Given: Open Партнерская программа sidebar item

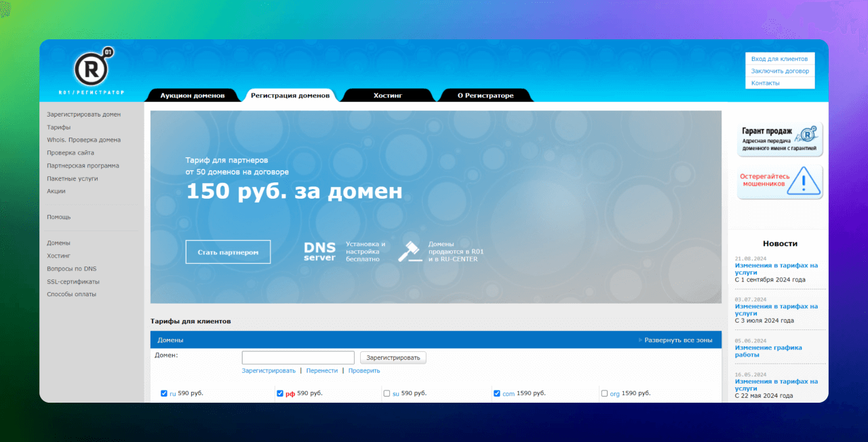Looking at the screenshot, I should [x=83, y=166].
